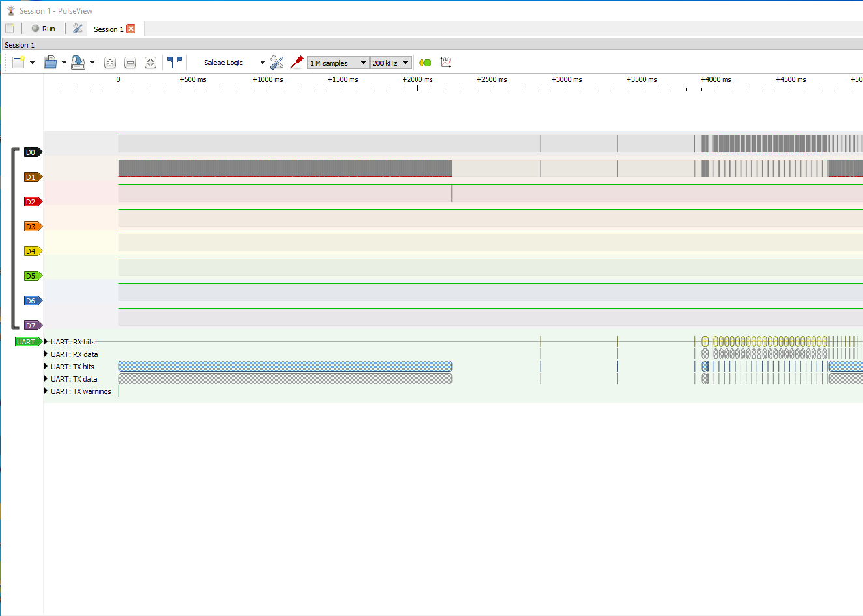Click the +2000 ms mark on the time ruler
Viewport: 863px width, 616px height.
pos(417,80)
